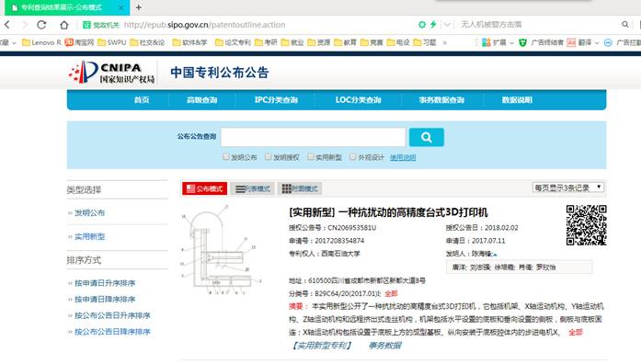Expand the address bar dropdown arrow
The width and height of the screenshot is (641, 364).
(447, 25)
